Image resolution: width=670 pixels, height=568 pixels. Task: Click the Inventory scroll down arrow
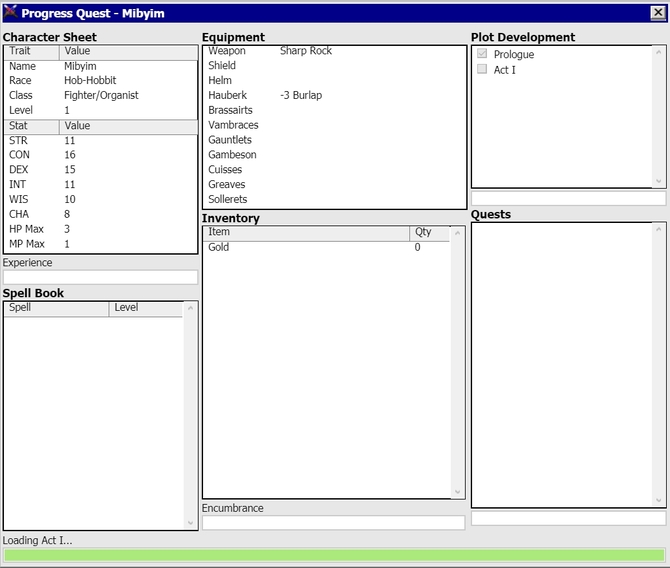point(457,491)
